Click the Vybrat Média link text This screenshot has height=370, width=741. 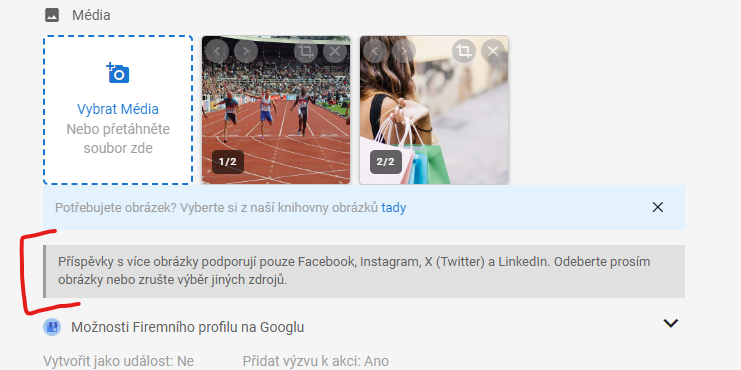[x=118, y=109]
